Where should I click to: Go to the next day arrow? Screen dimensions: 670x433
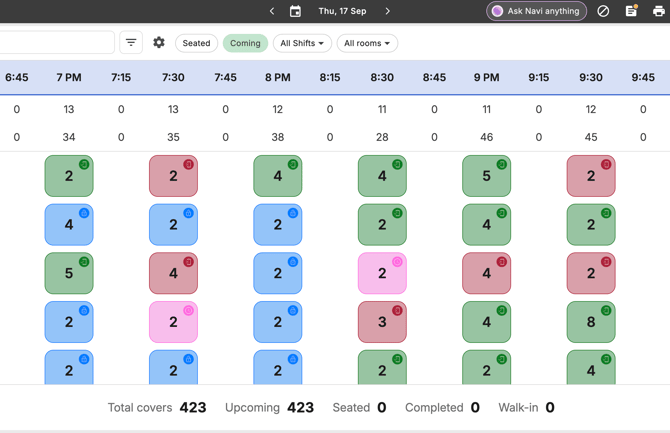tap(387, 11)
